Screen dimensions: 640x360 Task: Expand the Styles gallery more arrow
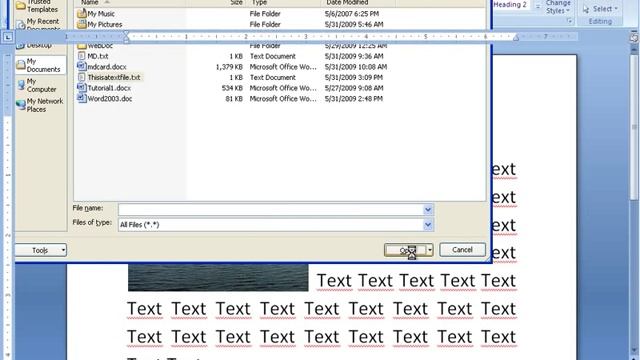[x=538, y=6]
